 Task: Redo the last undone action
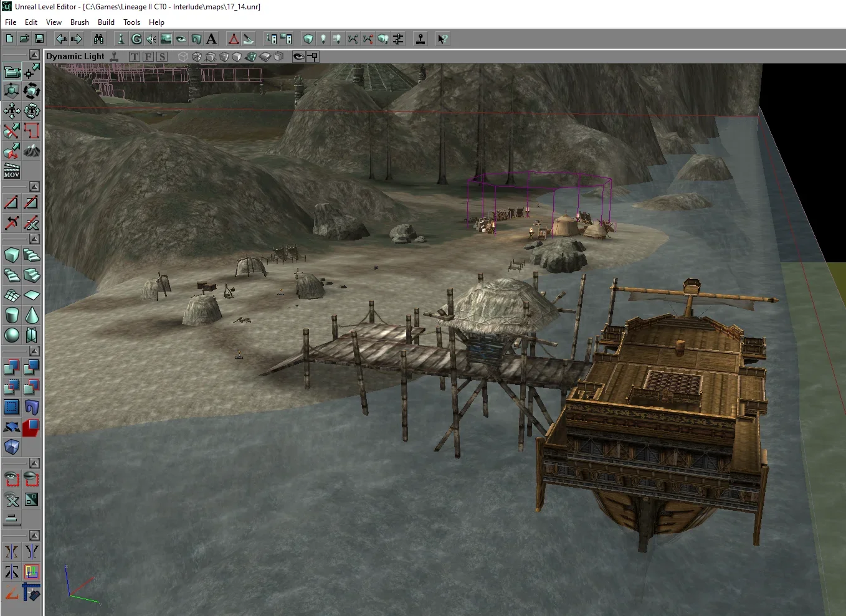coord(76,39)
